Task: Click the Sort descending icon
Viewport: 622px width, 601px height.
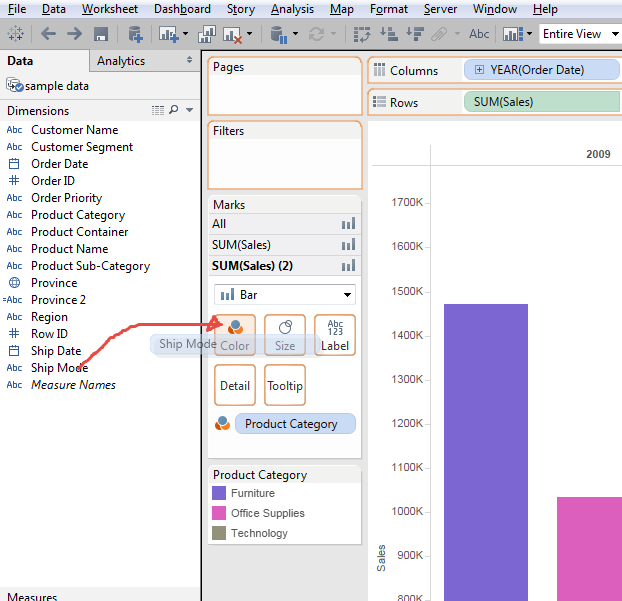Action: click(415, 34)
